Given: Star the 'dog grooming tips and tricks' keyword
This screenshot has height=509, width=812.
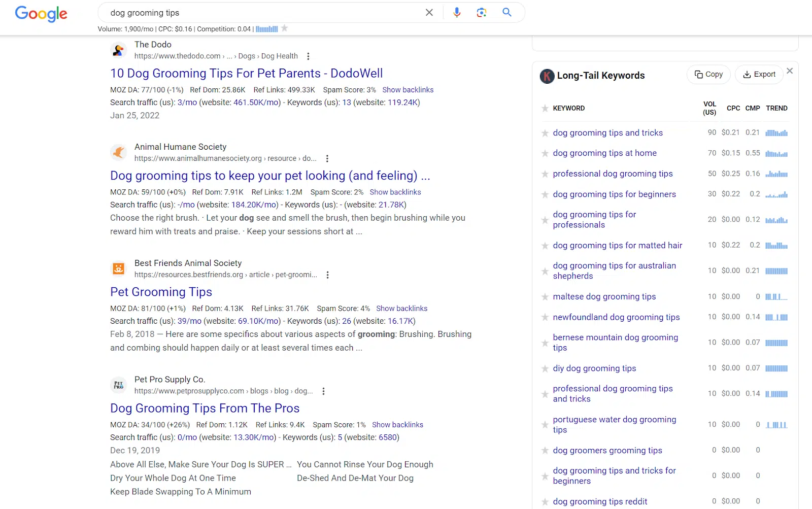Looking at the screenshot, I should click(x=545, y=133).
